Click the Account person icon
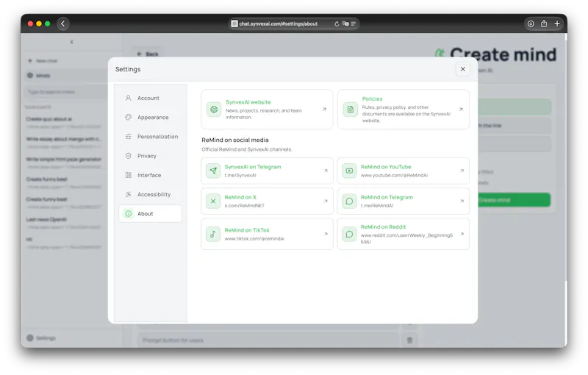Screen dimensions: 588x375 point(128,98)
